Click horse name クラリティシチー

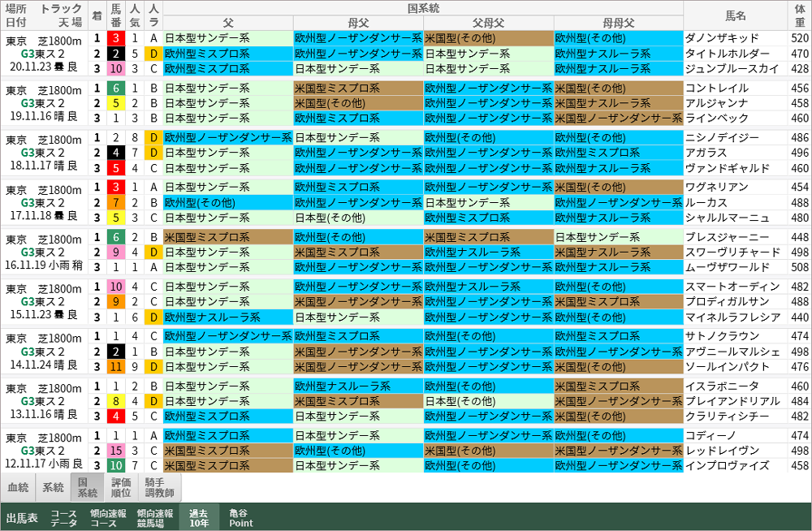pyautogui.click(x=727, y=416)
